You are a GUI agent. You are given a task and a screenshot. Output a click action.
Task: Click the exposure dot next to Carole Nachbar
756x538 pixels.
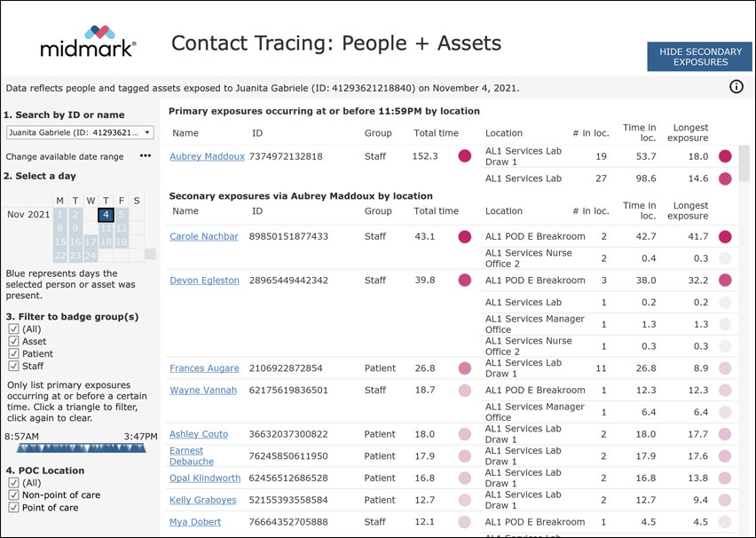tap(465, 236)
